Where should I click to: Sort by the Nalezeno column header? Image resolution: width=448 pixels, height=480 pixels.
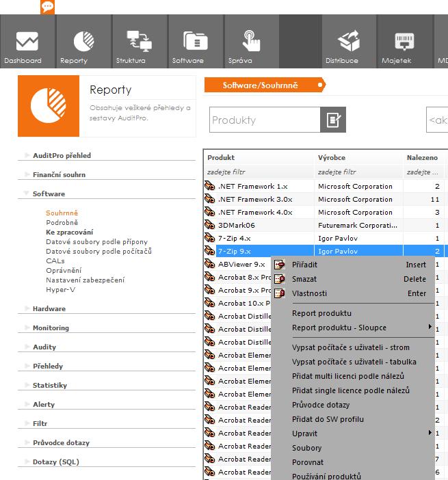coord(422,157)
